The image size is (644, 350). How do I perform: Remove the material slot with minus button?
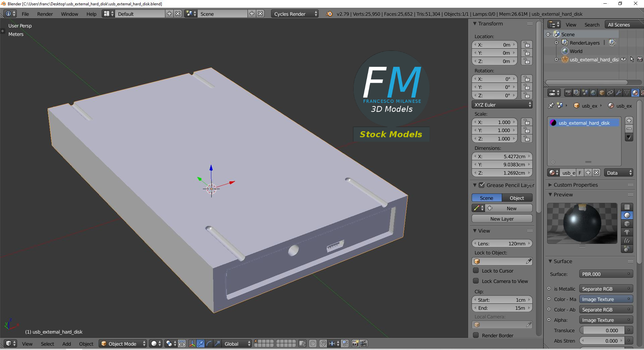point(629,129)
